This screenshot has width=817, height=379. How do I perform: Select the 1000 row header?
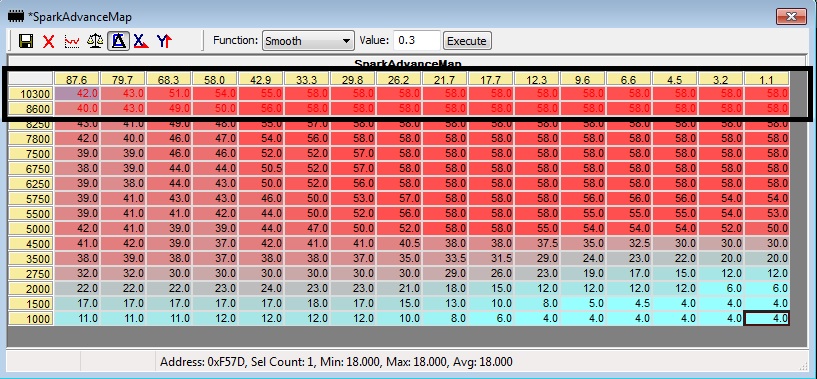31,319
